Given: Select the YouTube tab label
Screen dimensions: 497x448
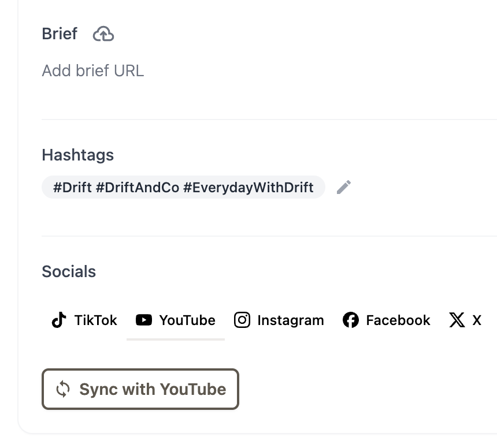Looking at the screenshot, I should coord(187,320).
